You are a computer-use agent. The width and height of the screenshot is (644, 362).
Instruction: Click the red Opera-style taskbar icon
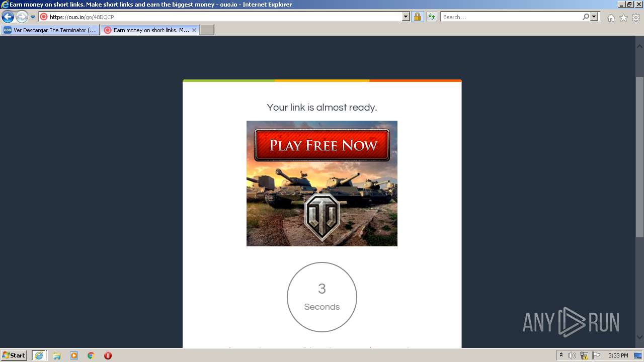108,355
